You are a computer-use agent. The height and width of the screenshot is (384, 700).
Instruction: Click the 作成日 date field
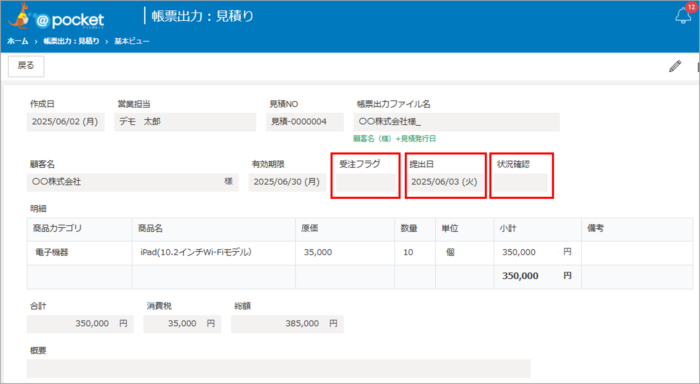click(66, 122)
